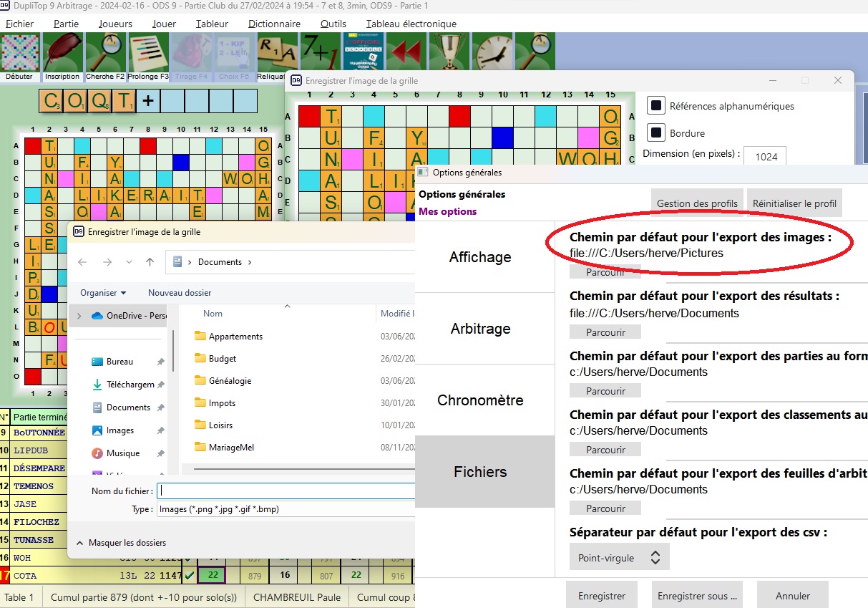Open the trophy rankings icon
868x608 pixels.
pyautogui.click(x=449, y=52)
